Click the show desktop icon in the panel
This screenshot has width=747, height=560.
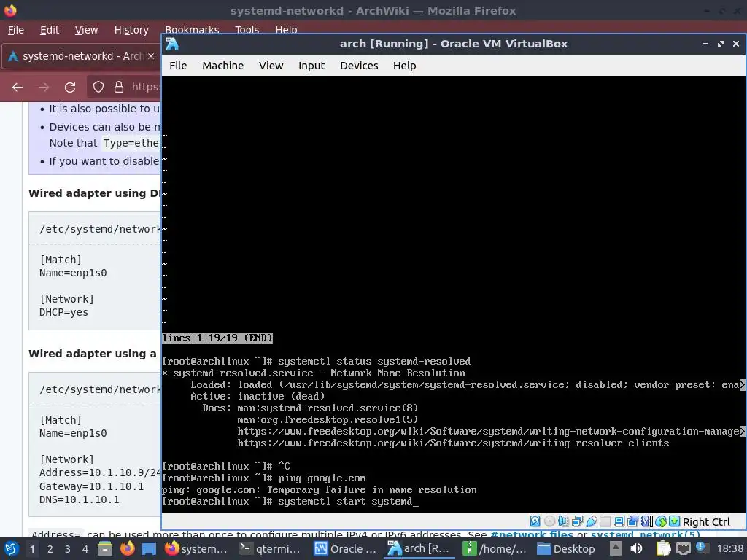[x=148, y=548]
